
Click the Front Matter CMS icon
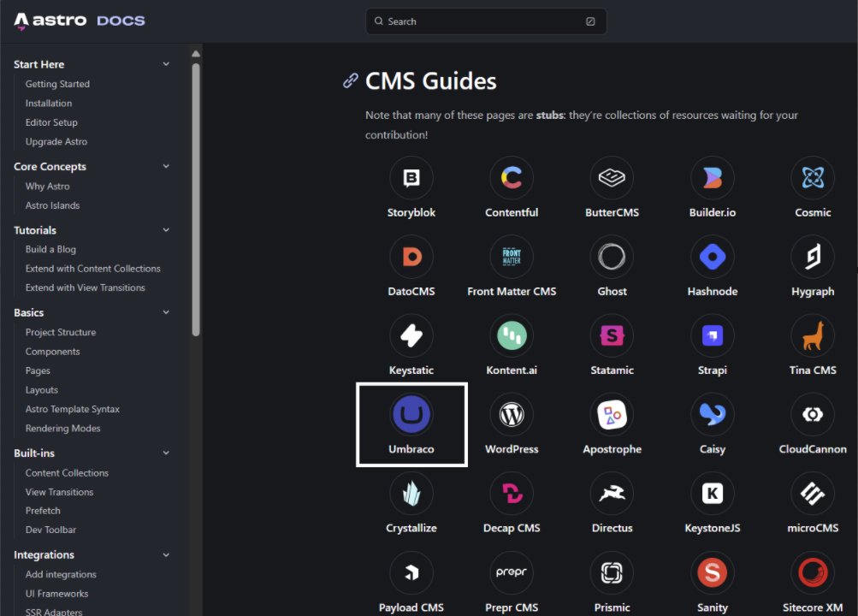512,257
